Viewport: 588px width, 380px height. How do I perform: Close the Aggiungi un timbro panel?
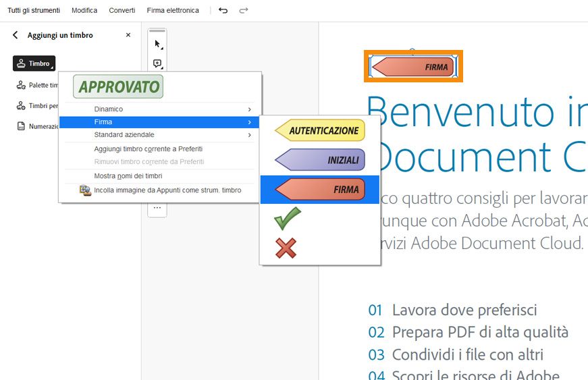click(128, 35)
